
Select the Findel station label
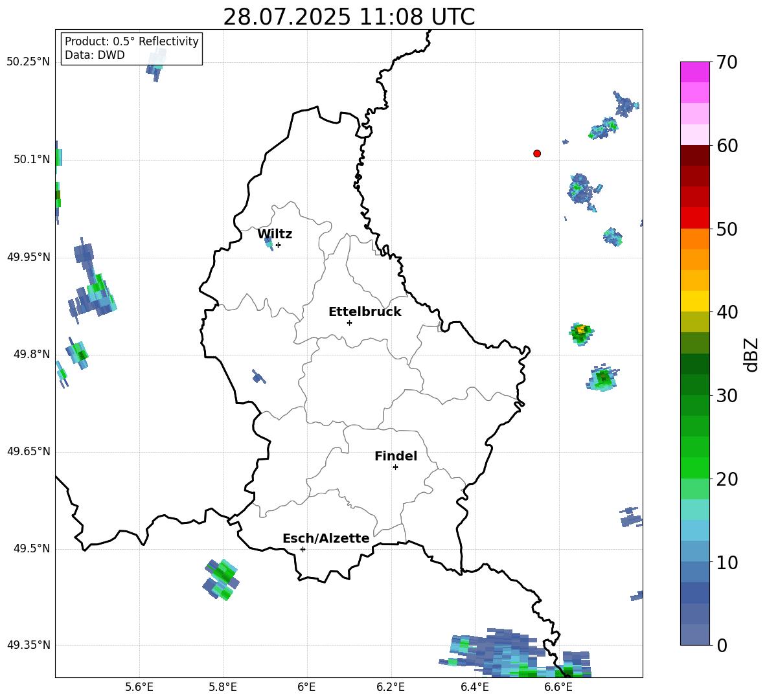pos(396,456)
